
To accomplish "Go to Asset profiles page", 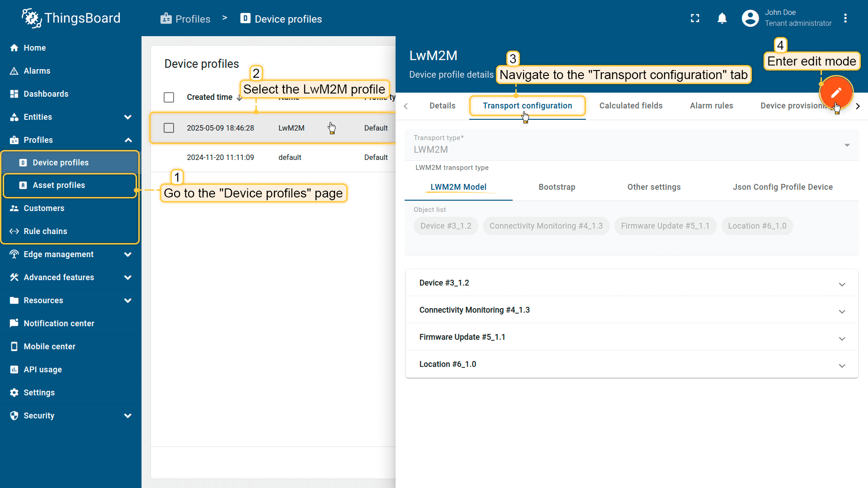I will pos(59,185).
